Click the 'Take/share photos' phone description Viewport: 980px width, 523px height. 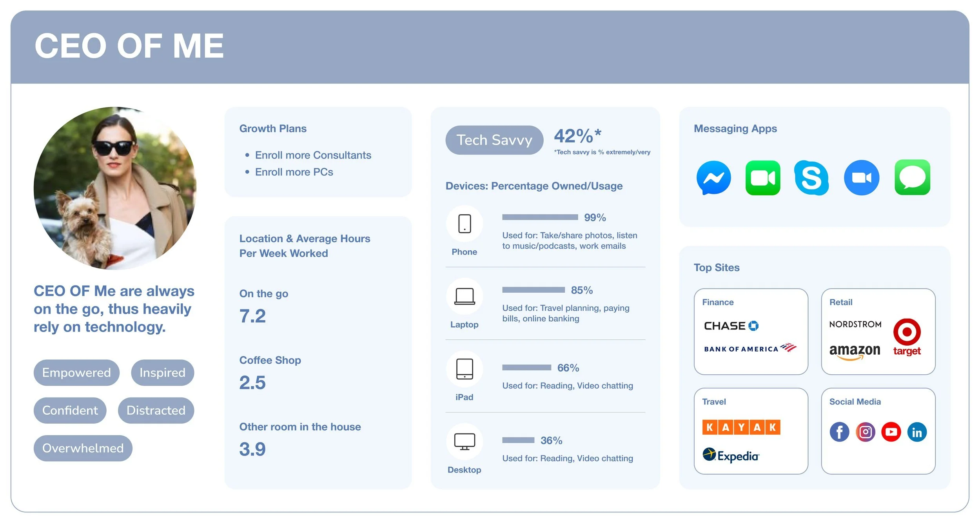(x=570, y=241)
